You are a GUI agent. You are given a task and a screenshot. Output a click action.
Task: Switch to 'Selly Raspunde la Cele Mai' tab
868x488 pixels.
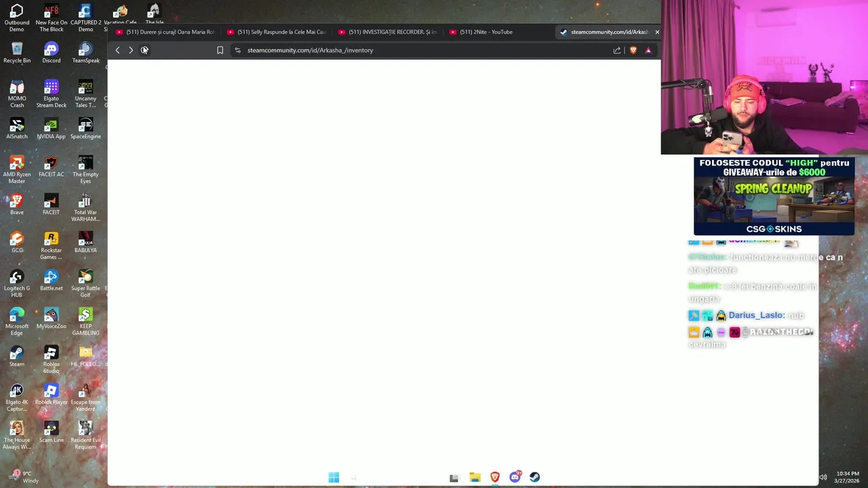[x=277, y=32]
